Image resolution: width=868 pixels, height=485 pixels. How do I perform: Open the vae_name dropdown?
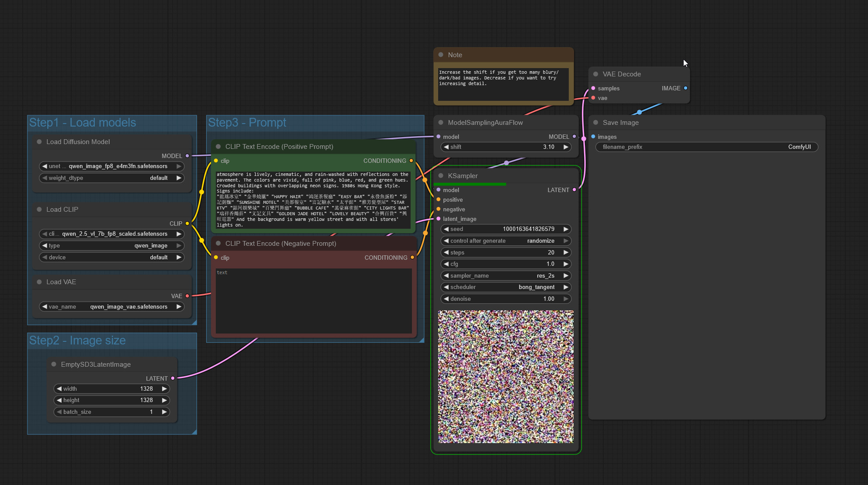[x=111, y=307]
